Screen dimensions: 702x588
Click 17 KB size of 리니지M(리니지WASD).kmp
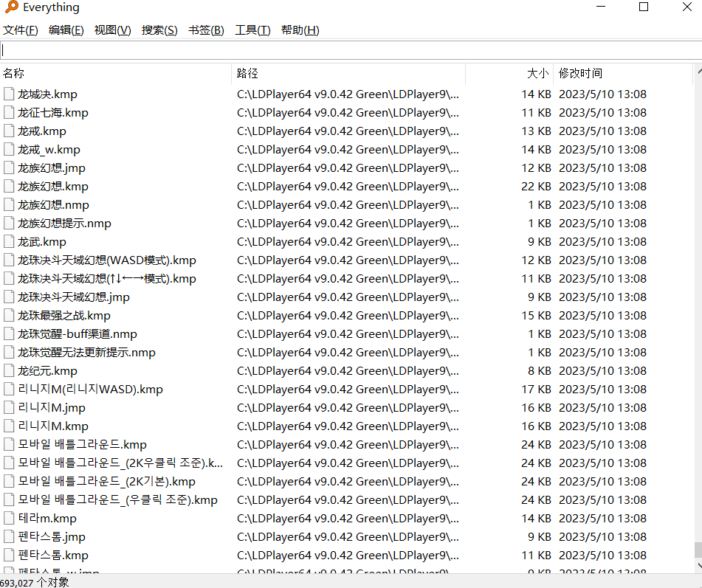click(x=536, y=389)
